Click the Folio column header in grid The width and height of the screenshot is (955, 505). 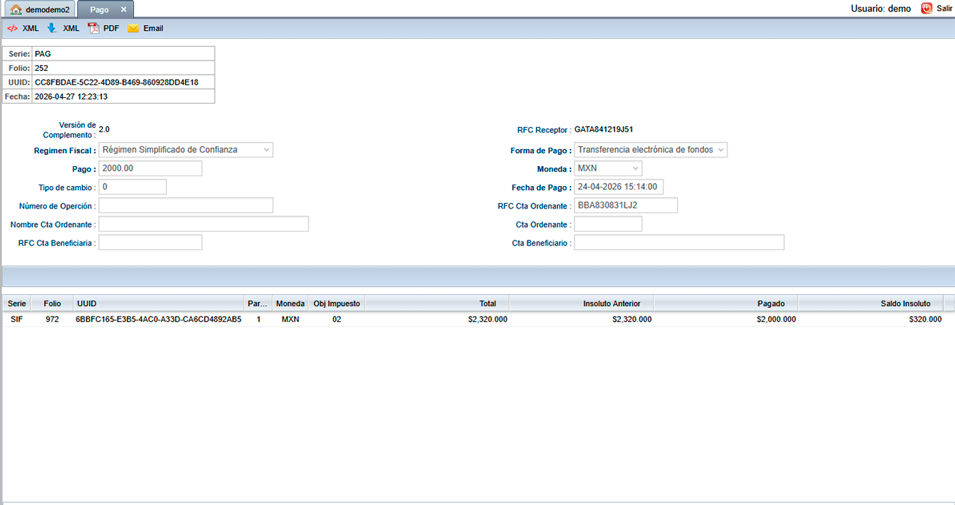tap(52, 303)
